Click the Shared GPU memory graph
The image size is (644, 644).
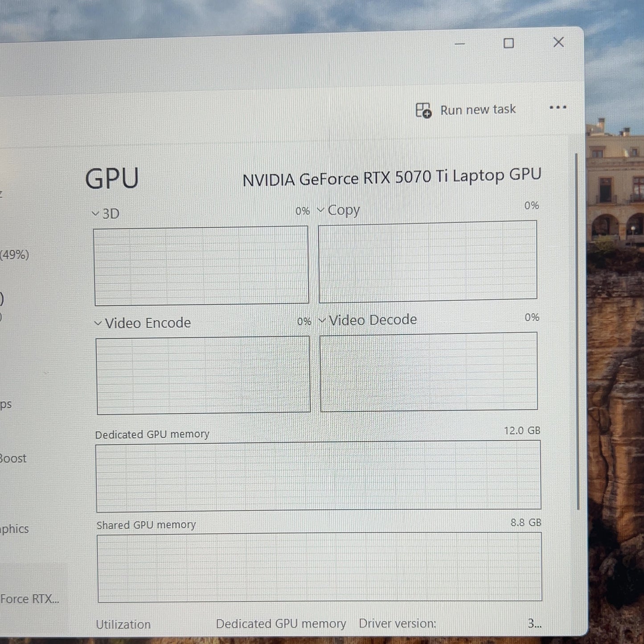click(320, 567)
